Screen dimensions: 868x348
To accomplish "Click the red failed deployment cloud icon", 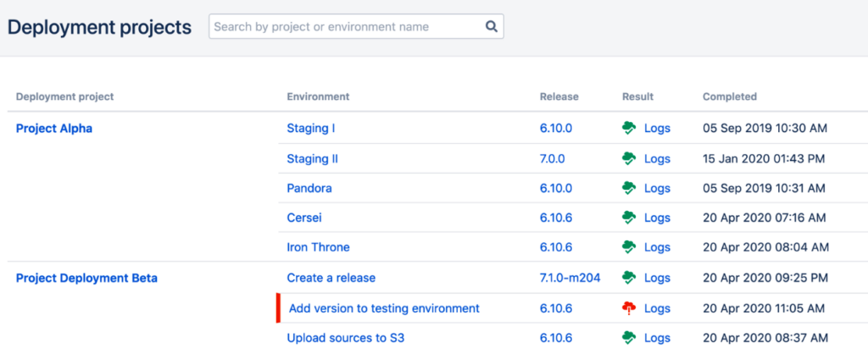I will coord(629,308).
